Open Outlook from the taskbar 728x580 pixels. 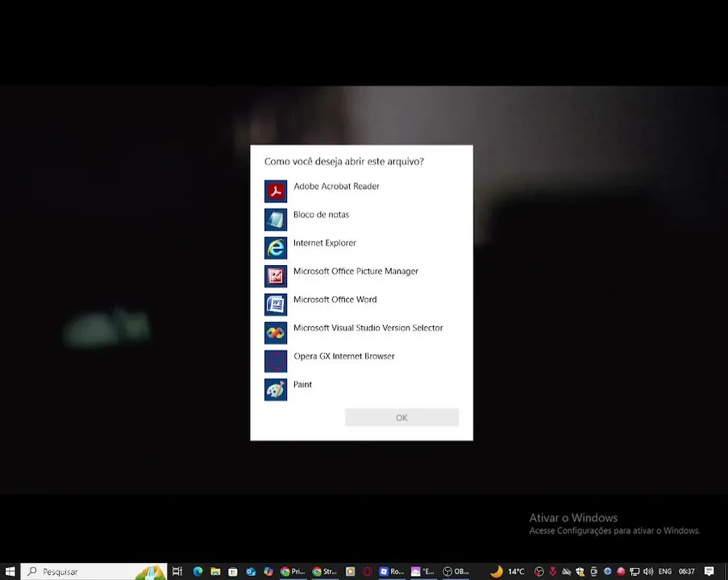tap(251, 571)
